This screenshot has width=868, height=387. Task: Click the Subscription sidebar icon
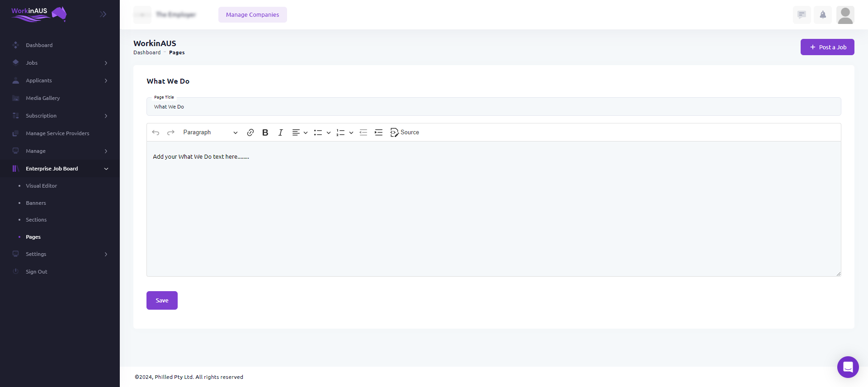coord(16,115)
